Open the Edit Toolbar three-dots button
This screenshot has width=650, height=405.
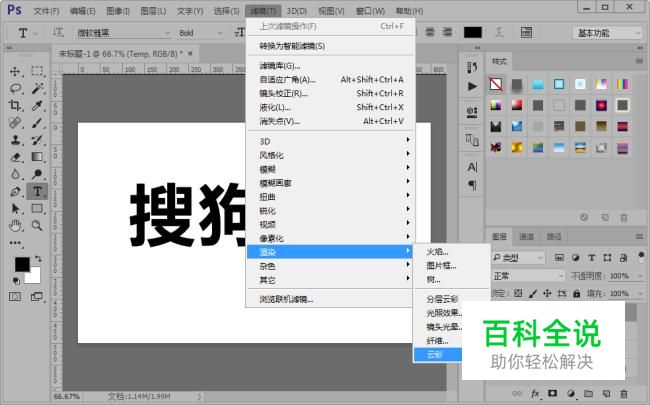coord(15,243)
